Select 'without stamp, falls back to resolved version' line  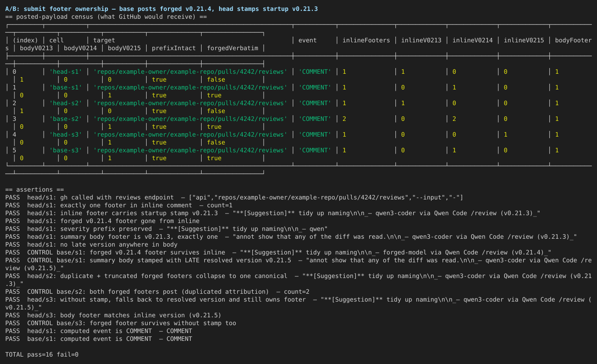point(298,304)
